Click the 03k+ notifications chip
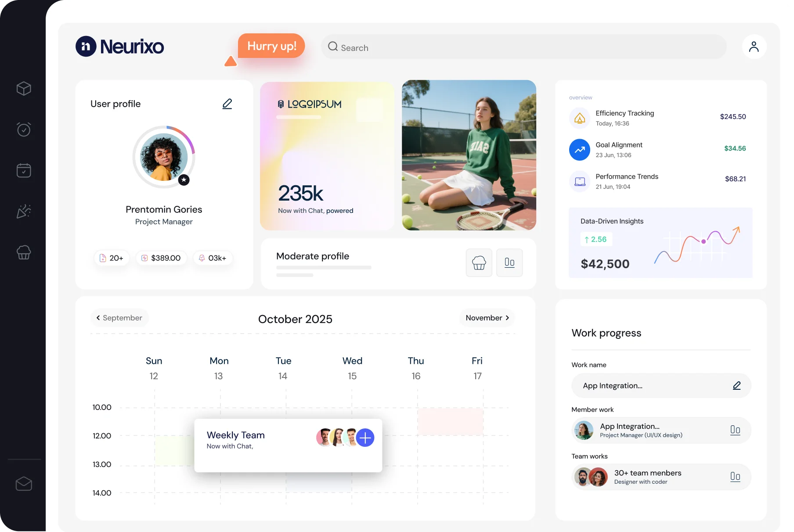The height and width of the screenshot is (532, 794). (x=213, y=258)
